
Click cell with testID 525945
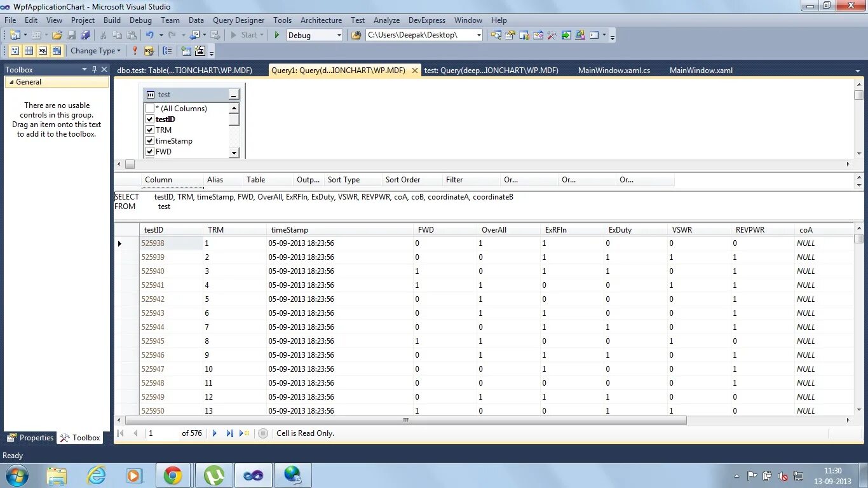[x=171, y=341]
